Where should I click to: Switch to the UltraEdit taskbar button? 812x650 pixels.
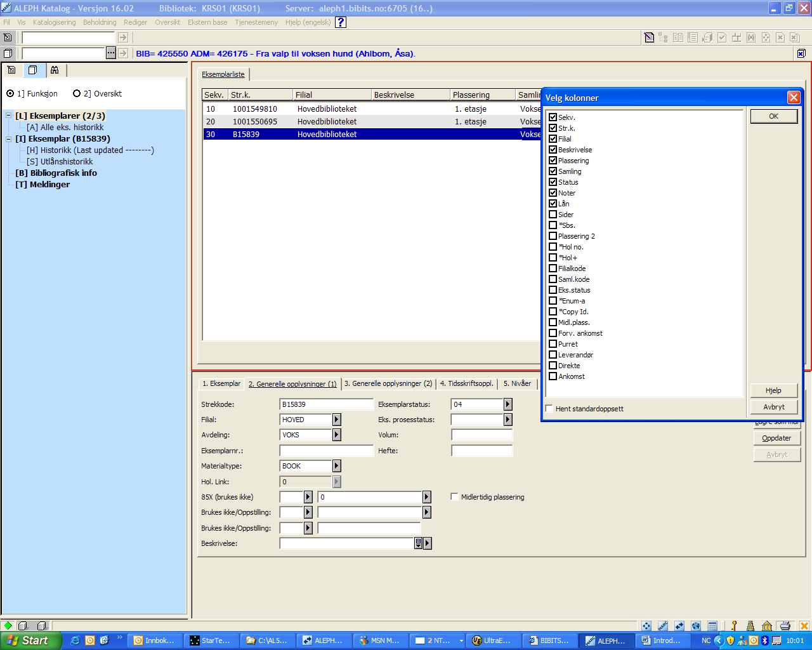coord(493,640)
